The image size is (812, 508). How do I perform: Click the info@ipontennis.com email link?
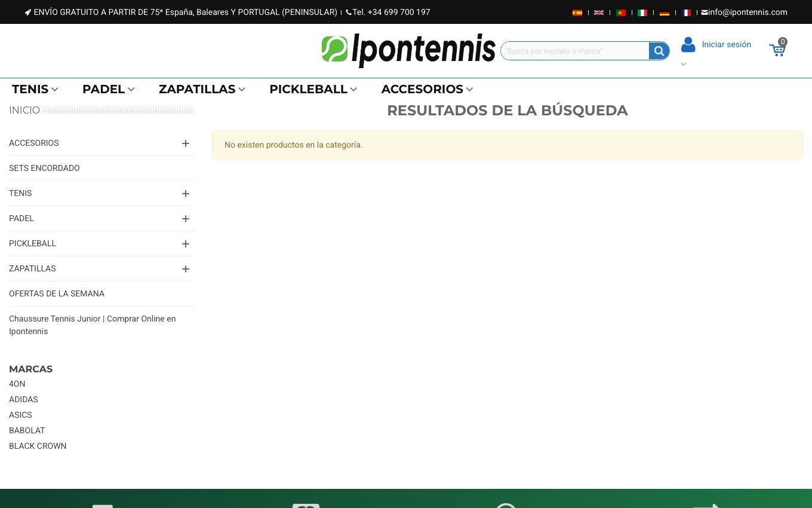pyautogui.click(x=744, y=12)
